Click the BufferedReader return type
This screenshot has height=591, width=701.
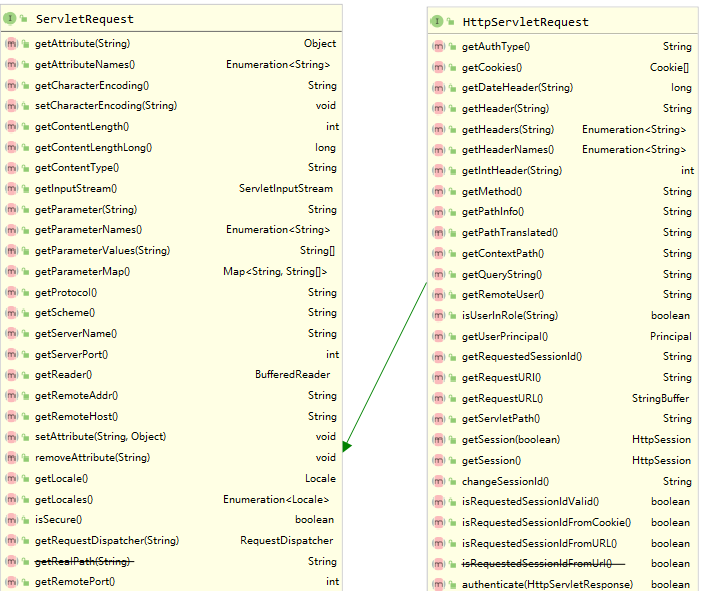coord(292,375)
